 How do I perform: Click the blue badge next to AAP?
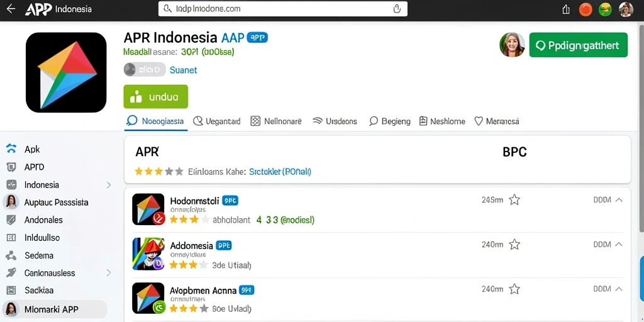(x=257, y=38)
